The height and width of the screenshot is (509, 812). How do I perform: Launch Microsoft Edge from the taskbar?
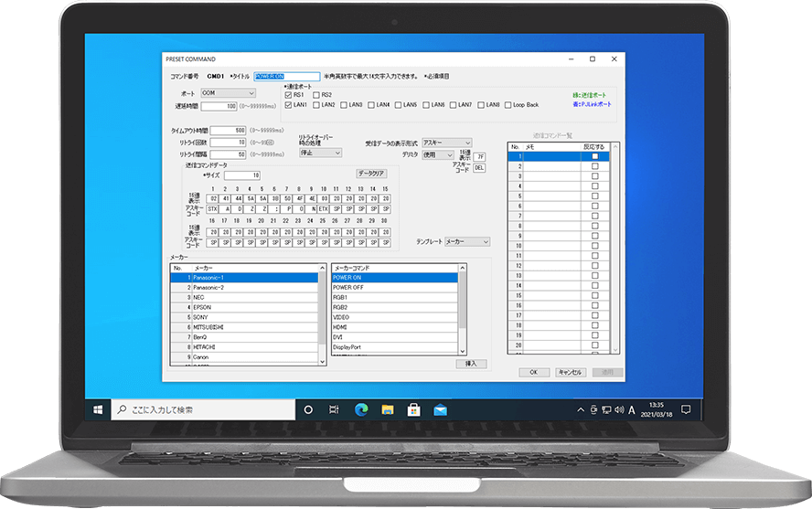pyautogui.click(x=360, y=409)
